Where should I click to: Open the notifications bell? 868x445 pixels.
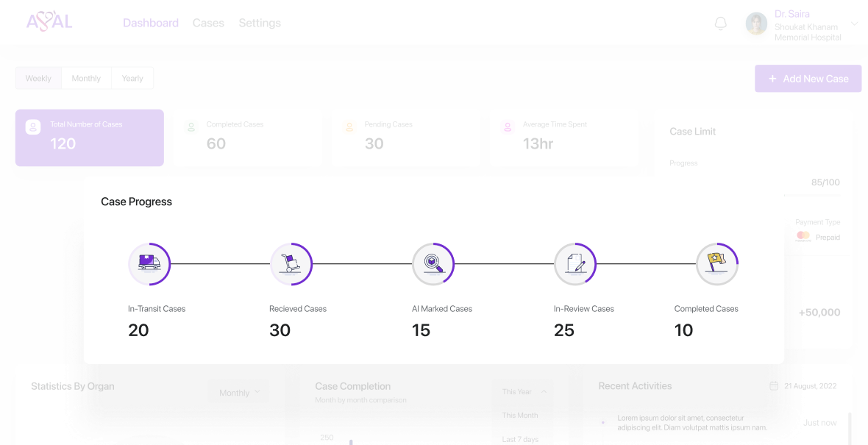(x=720, y=24)
